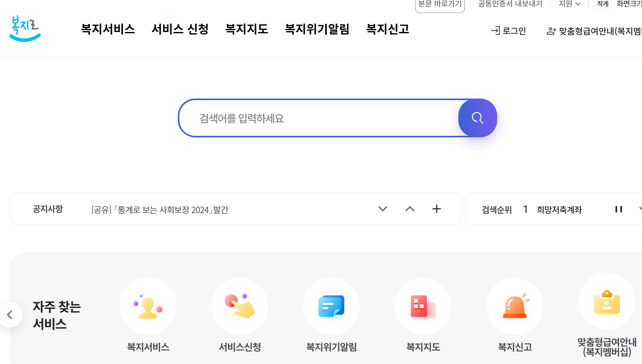Open 복지위기알림 via the speech bubble icon
This screenshot has height=364, width=642.
click(331, 306)
